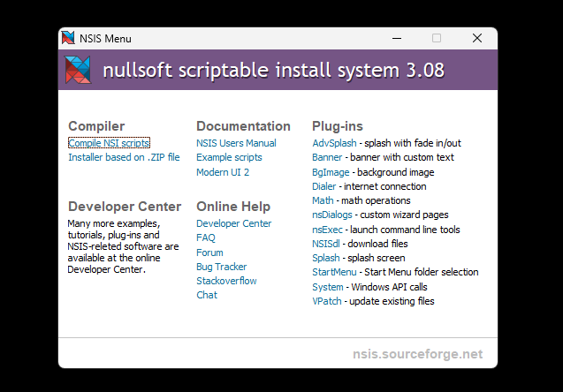Open the FAQ link

[206, 237]
